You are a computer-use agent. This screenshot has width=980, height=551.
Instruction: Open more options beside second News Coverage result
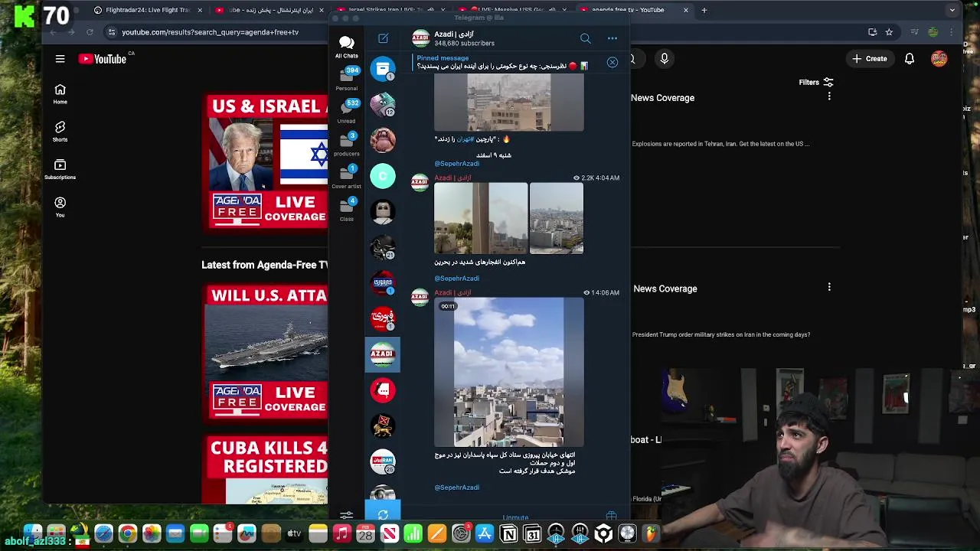tap(829, 287)
